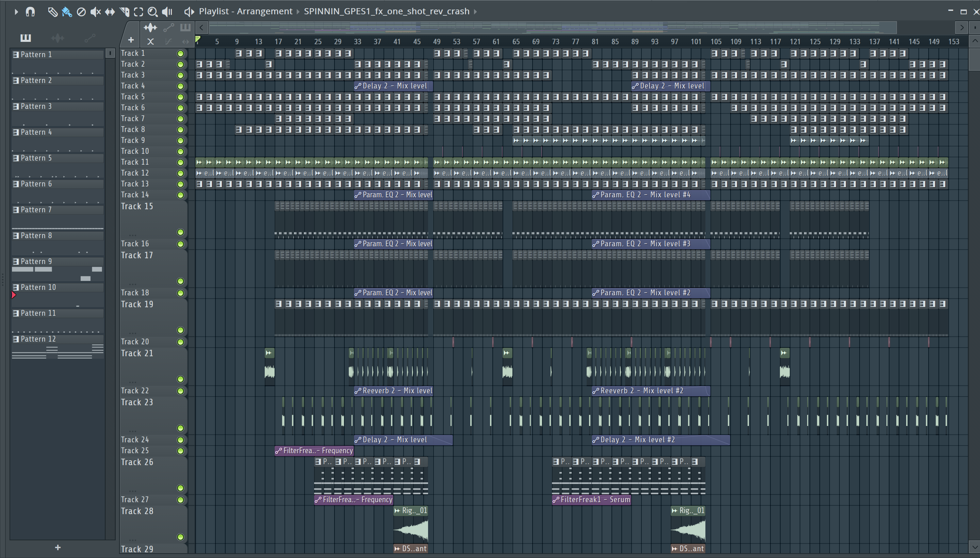The width and height of the screenshot is (980, 558).
Task: Select the Paint brush tool
Action: coord(67,12)
